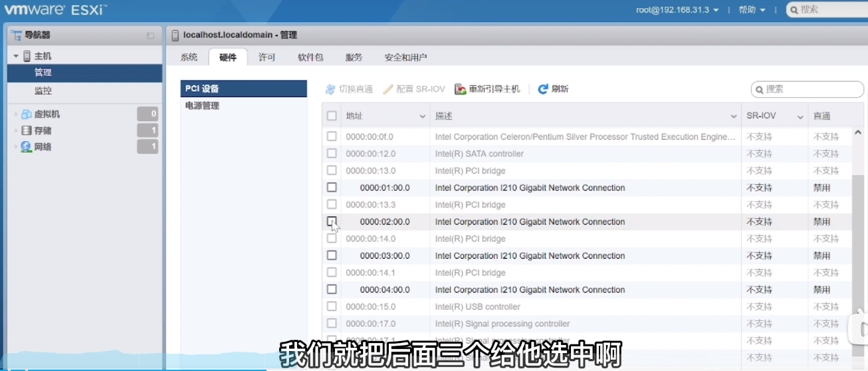Click the scrollbar up arrow in table
Screen dimensions: 868x371
tap(858, 133)
